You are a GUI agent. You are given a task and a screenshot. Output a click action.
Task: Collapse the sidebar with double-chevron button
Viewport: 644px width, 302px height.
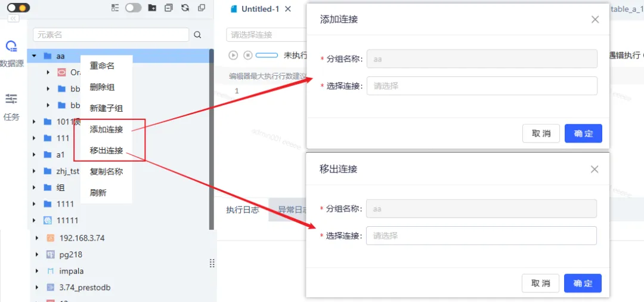pos(13,19)
